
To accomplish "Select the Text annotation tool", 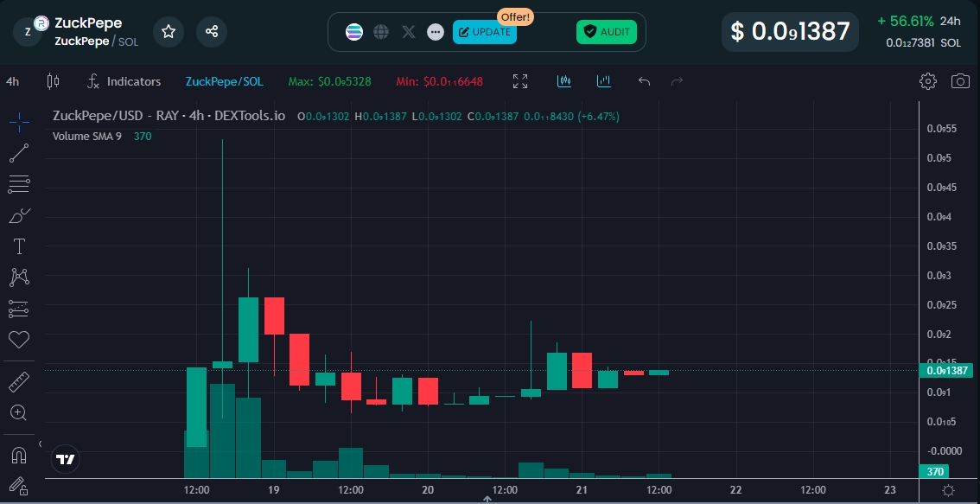I will (x=19, y=246).
